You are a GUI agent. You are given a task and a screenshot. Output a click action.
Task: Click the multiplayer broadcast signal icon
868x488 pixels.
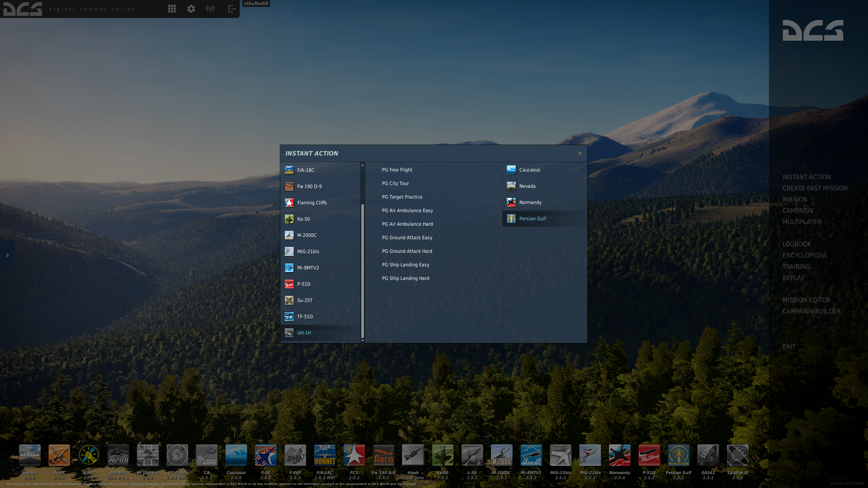click(210, 9)
